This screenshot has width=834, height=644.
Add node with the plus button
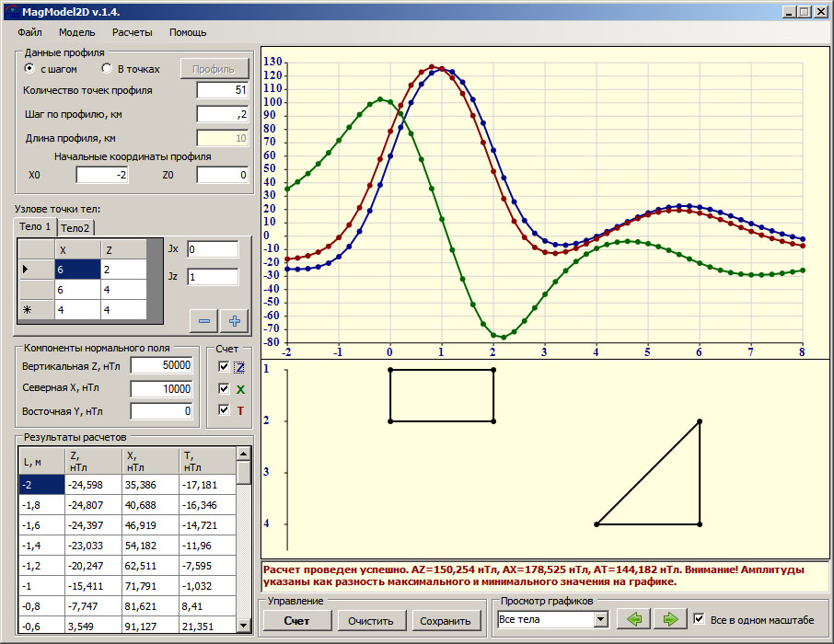pos(235,321)
